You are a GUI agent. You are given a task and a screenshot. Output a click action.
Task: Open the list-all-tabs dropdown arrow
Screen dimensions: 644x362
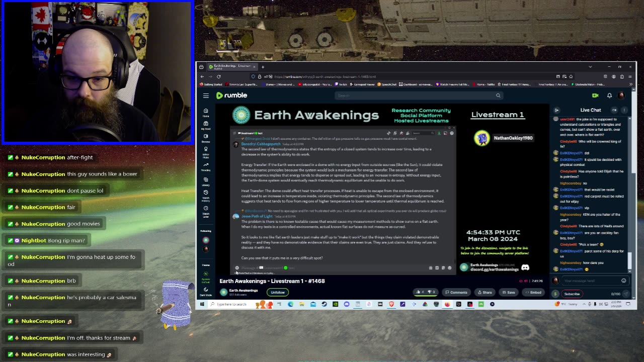(590, 67)
